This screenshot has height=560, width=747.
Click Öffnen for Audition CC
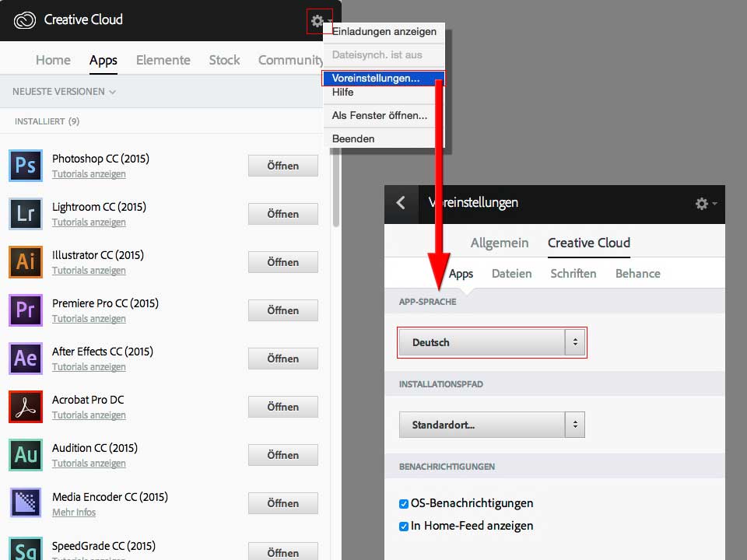tap(283, 455)
